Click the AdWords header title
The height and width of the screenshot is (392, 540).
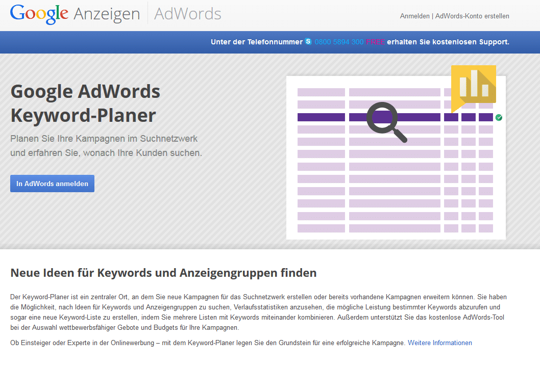pyautogui.click(x=188, y=14)
